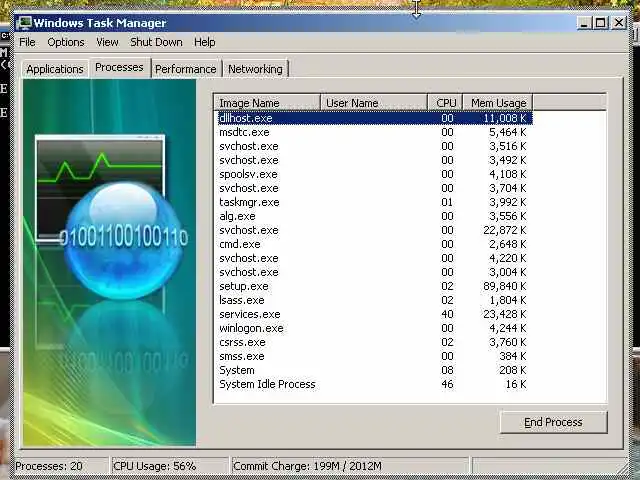Select the dllhost.exe process row

click(x=375, y=118)
